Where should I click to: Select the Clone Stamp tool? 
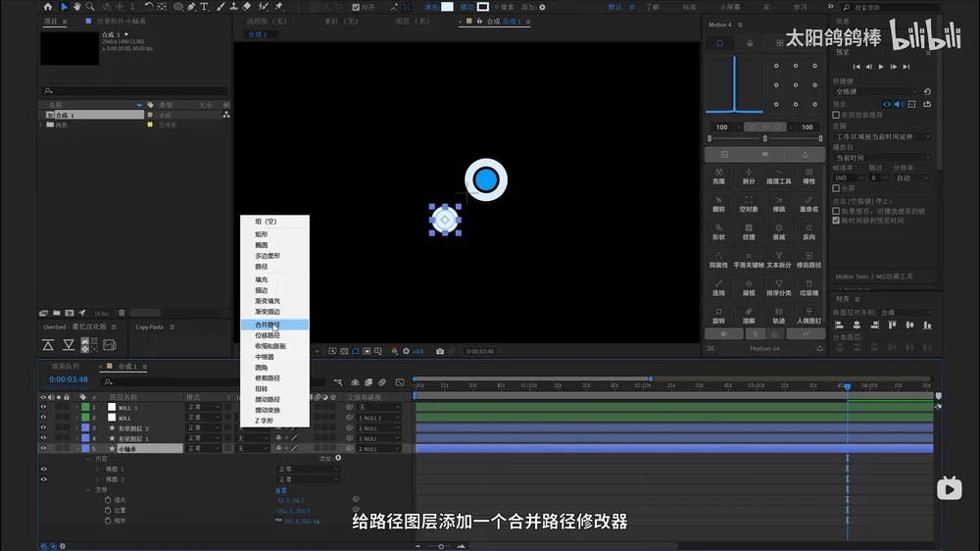(234, 7)
